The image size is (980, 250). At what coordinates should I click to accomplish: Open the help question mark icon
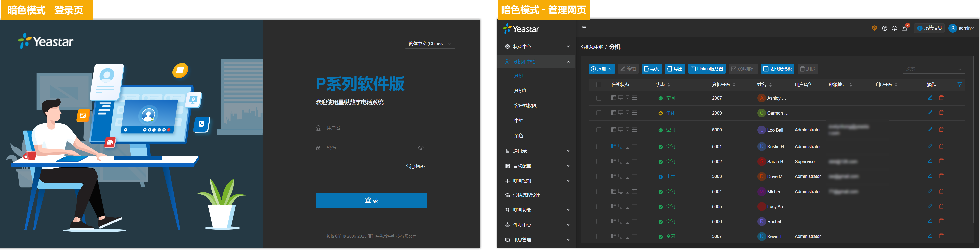[x=885, y=29]
